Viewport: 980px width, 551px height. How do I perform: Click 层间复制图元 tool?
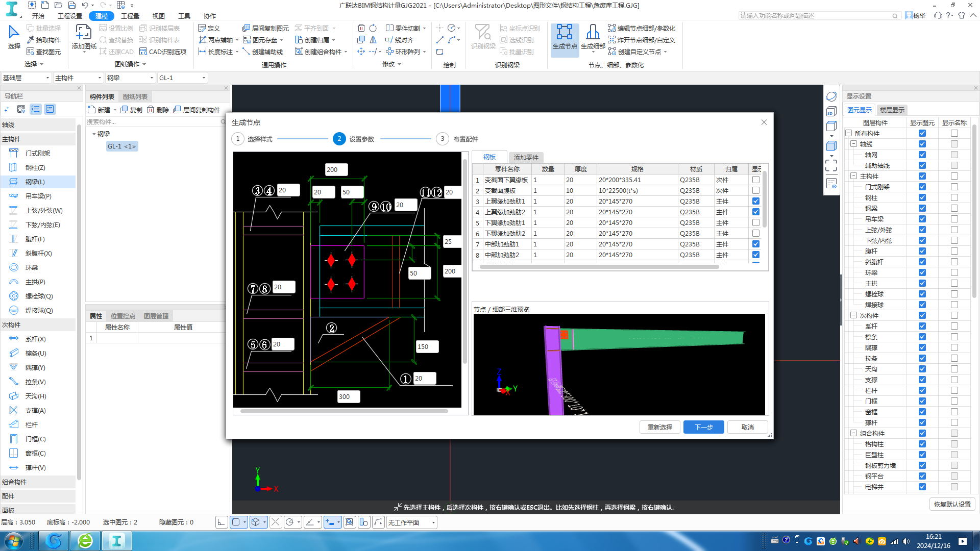(x=265, y=28)
